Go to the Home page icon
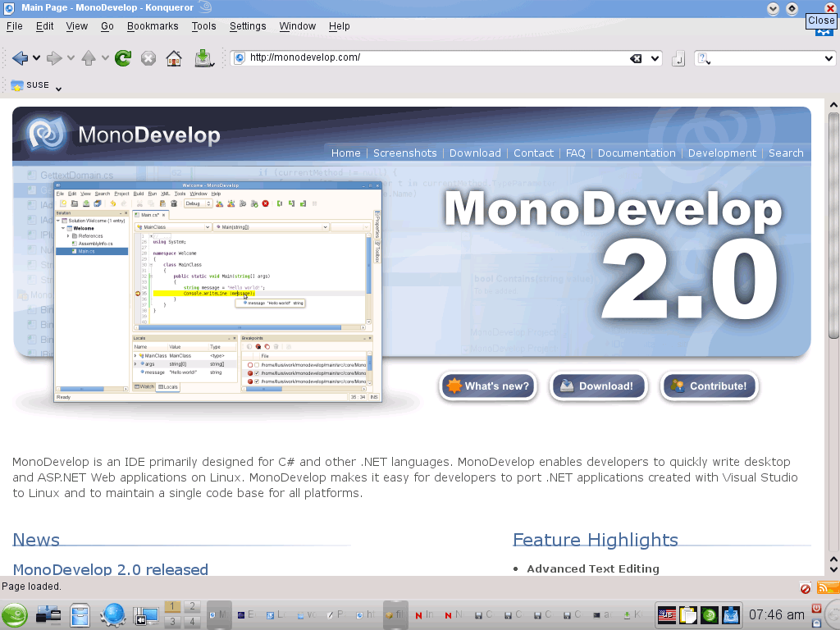 (174, 58)
